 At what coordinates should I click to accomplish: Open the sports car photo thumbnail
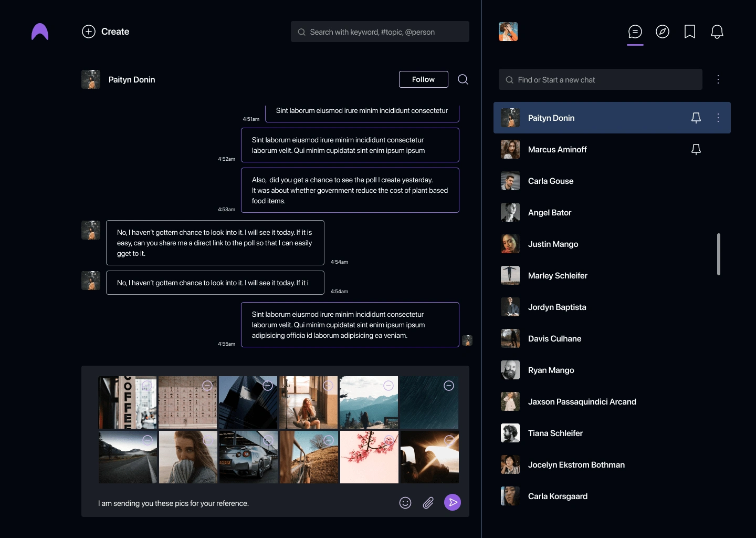(x=248, y=457)
